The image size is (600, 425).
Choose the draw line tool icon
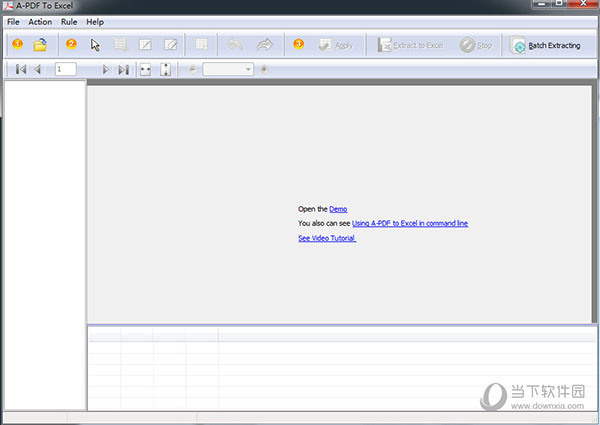pos(145,45)
